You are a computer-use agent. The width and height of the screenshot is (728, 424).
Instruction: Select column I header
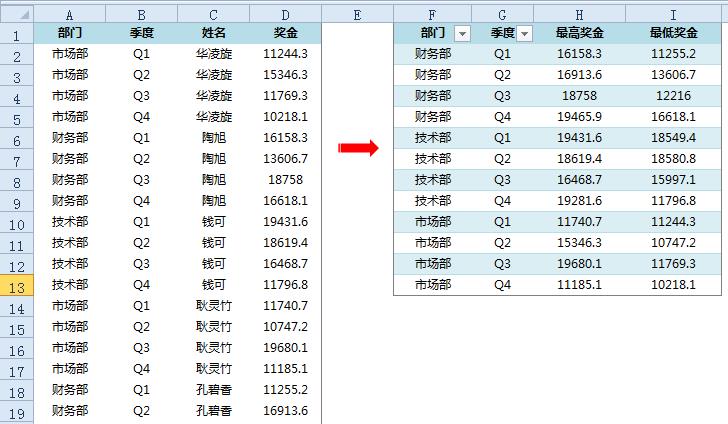click(x=674, y=15)
